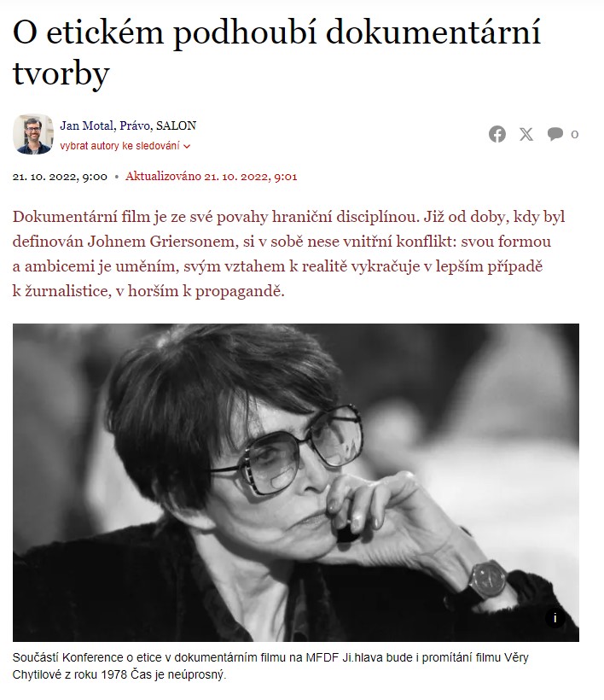This screenshot has width=604, height=700.
Task: Open the Jan Motal author link
Action: tap(86, 125)
